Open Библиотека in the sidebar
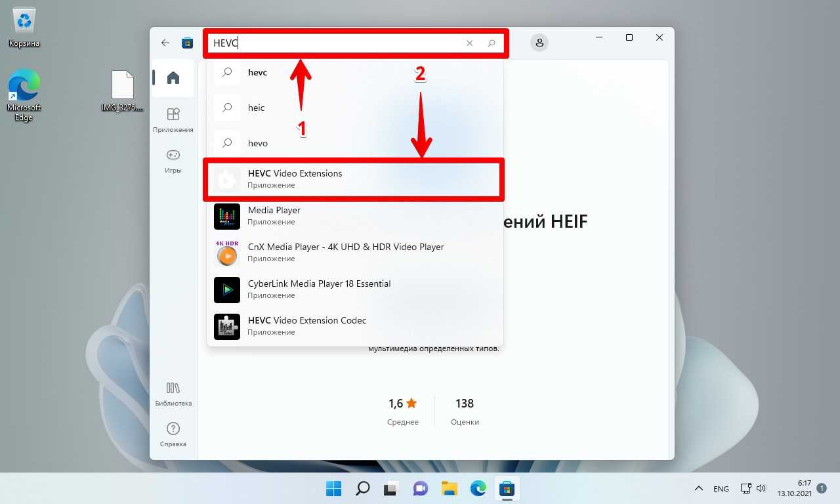840x504 pixels. click(173, 394)
